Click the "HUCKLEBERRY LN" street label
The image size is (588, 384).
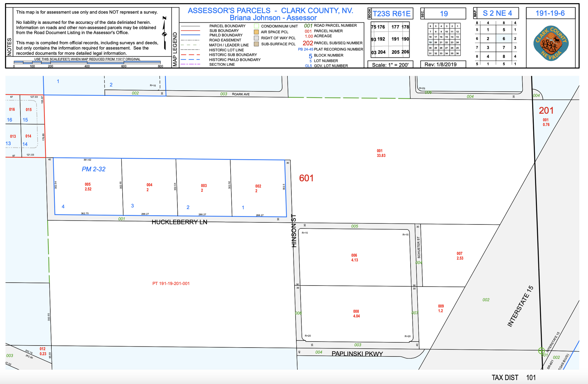coord(179,222)
